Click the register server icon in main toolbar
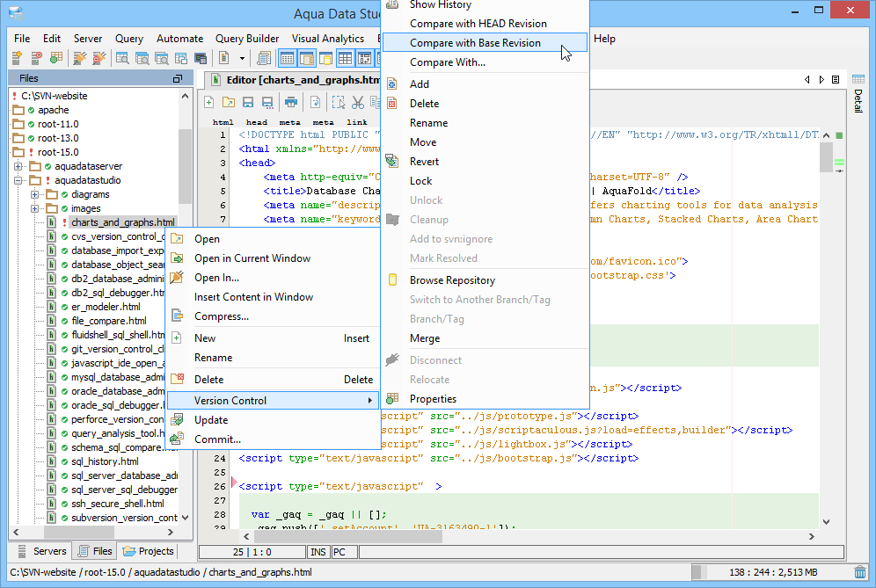The image size is (876, 588). (x=17, y=57)
